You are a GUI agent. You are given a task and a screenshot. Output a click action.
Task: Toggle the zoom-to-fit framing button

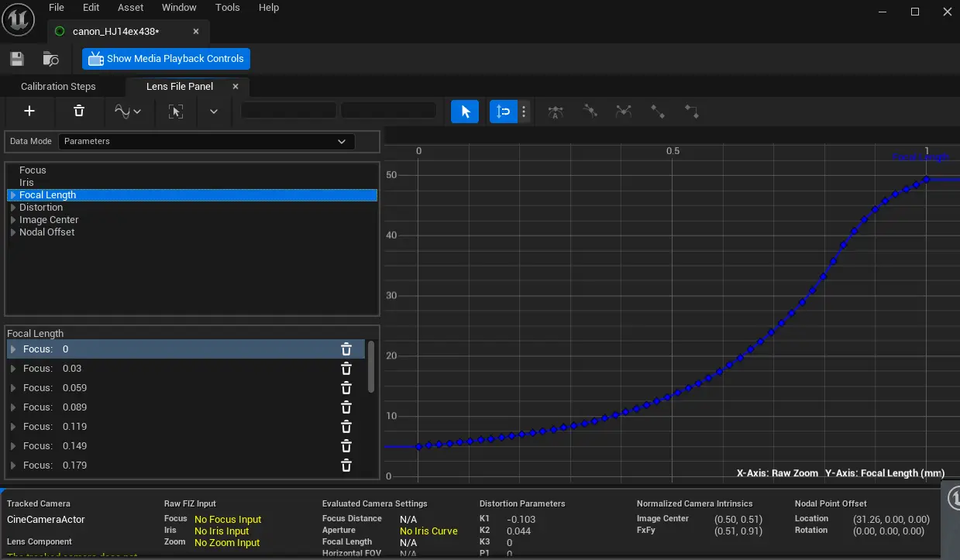(x=176, y=112)
